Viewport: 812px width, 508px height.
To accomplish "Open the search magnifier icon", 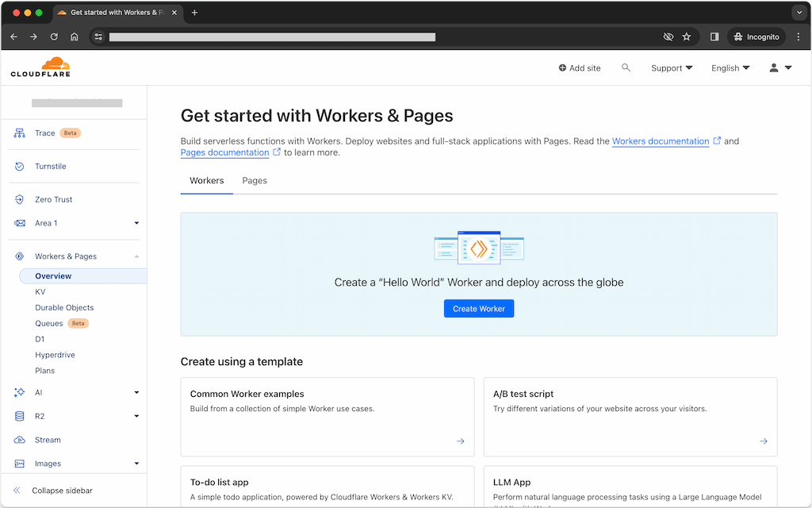I will point(626,68).
